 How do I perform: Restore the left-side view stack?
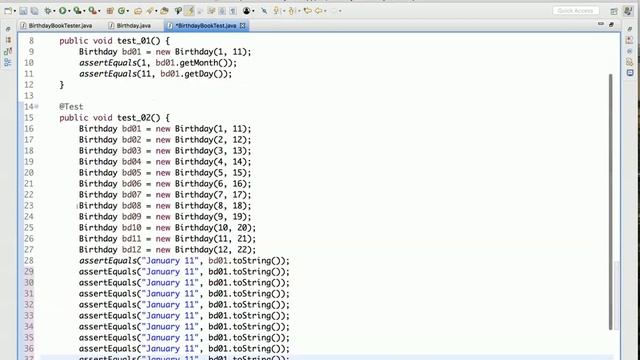coord(8,29)
